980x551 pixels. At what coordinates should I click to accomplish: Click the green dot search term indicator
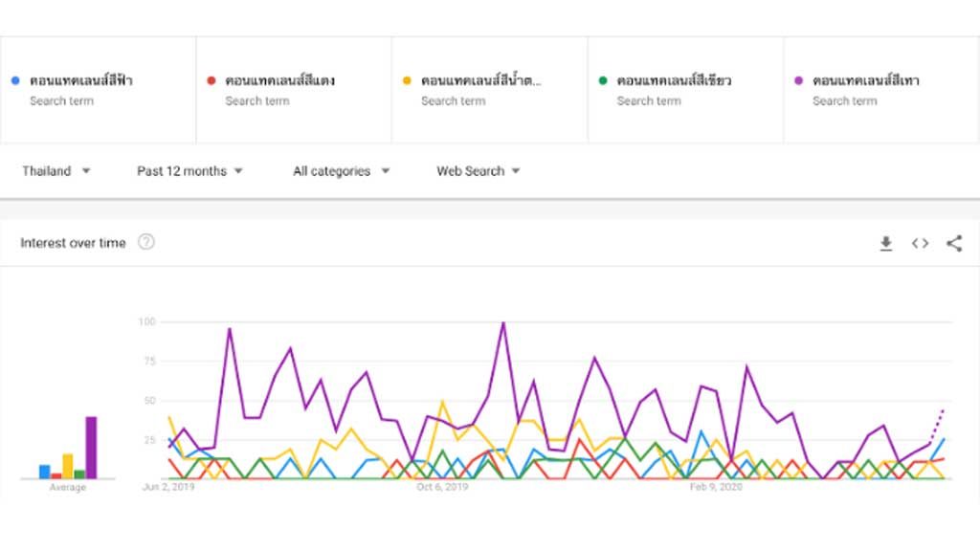[x=603, y=81]
